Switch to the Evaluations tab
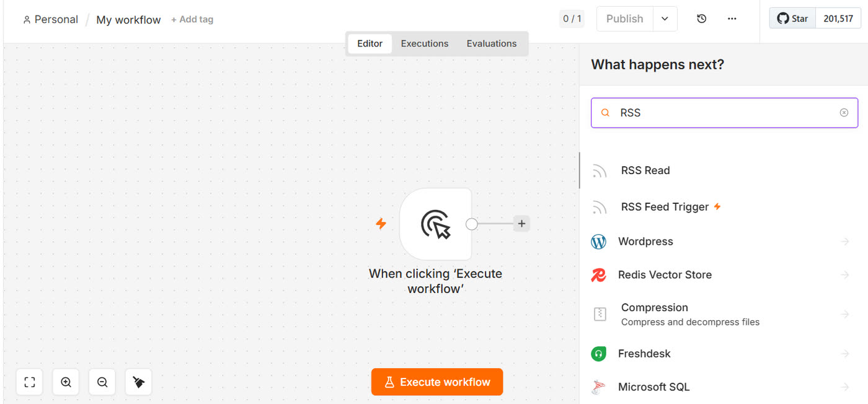The width and height of the screenshot is (868, 404). pyautogui.click(x=492, y=43)
